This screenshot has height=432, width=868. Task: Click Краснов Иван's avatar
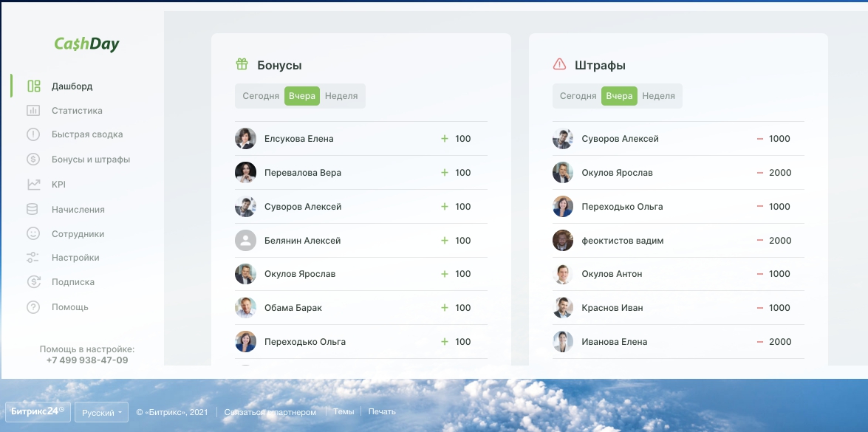[563, 307]
